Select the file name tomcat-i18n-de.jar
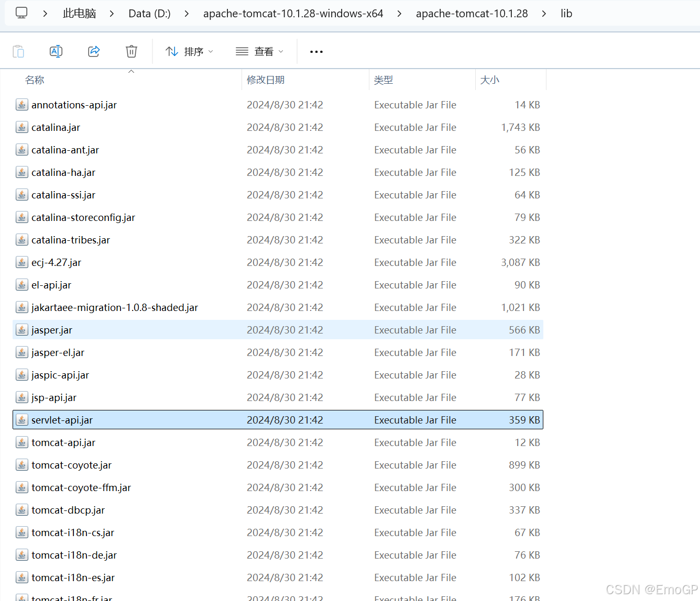This screenshot has width=700, height=601. [74, 555]
